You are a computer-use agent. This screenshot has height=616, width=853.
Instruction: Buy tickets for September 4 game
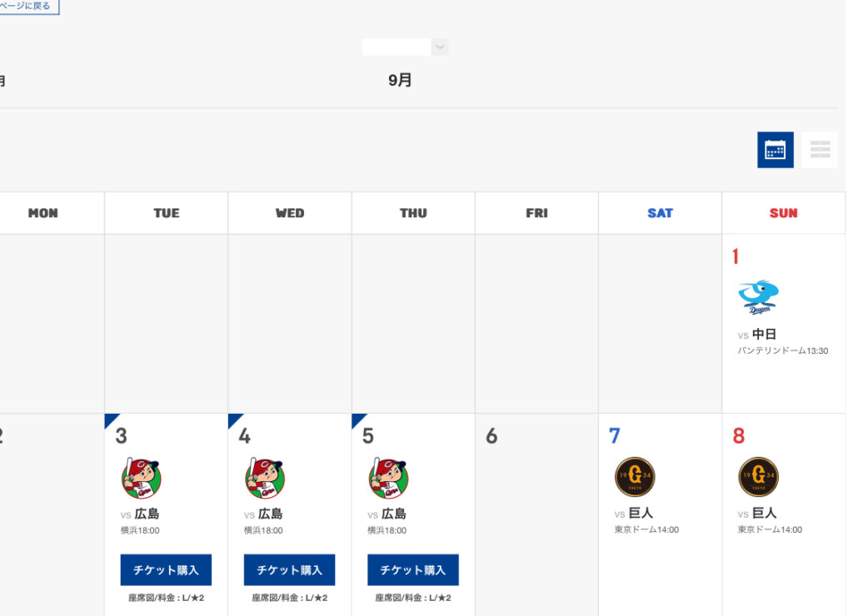[289, 570]
